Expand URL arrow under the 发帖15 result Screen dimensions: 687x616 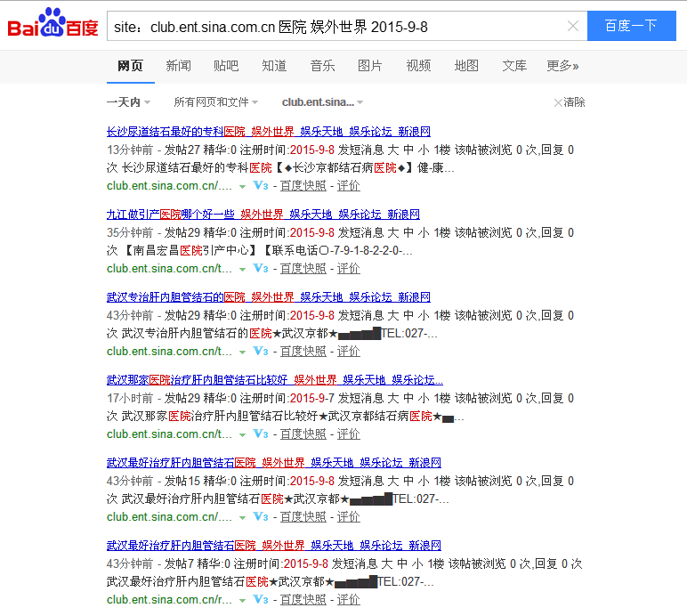[x=242, y=518]
